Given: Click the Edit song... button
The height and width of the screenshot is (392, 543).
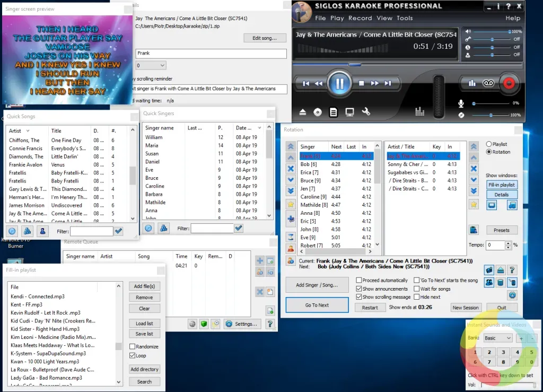Looking at the screenshot, I should click(x=265, y=38).
